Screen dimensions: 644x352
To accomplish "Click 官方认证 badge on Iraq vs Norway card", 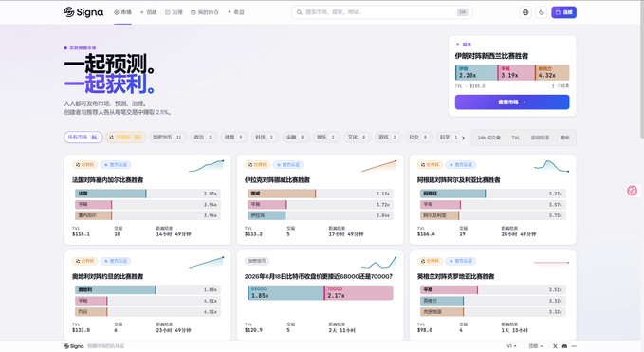I will point(288,165).
